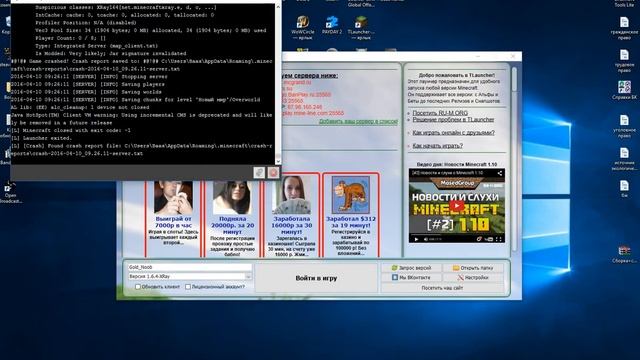
Task: Open the уголовное право desktop file
Action: coord(624,126)
